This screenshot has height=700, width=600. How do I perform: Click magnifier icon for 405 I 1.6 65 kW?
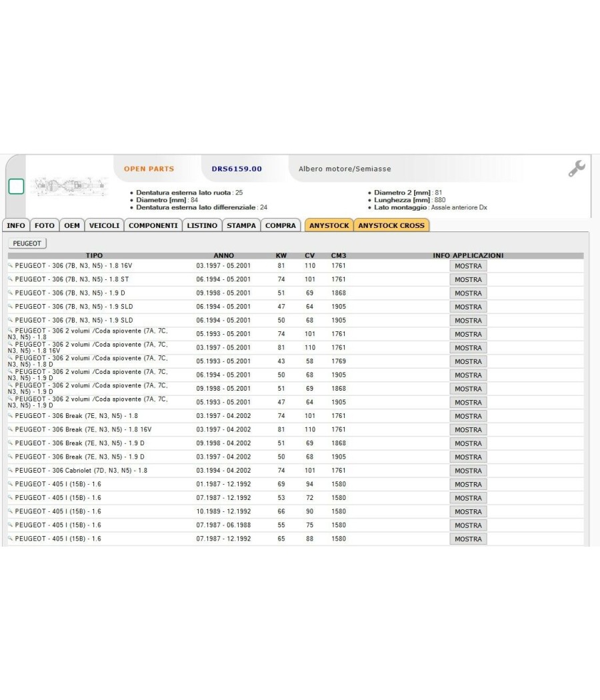pos(10,538)
